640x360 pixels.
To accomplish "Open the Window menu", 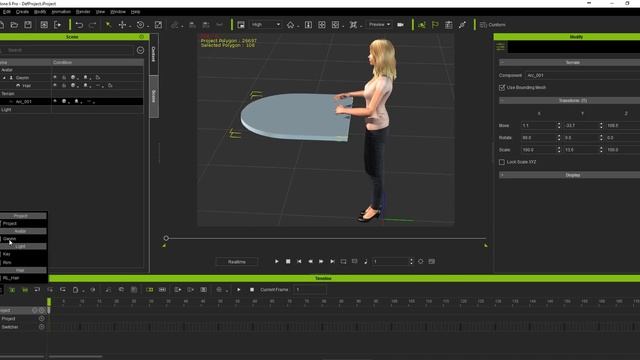I will point(118,12).
